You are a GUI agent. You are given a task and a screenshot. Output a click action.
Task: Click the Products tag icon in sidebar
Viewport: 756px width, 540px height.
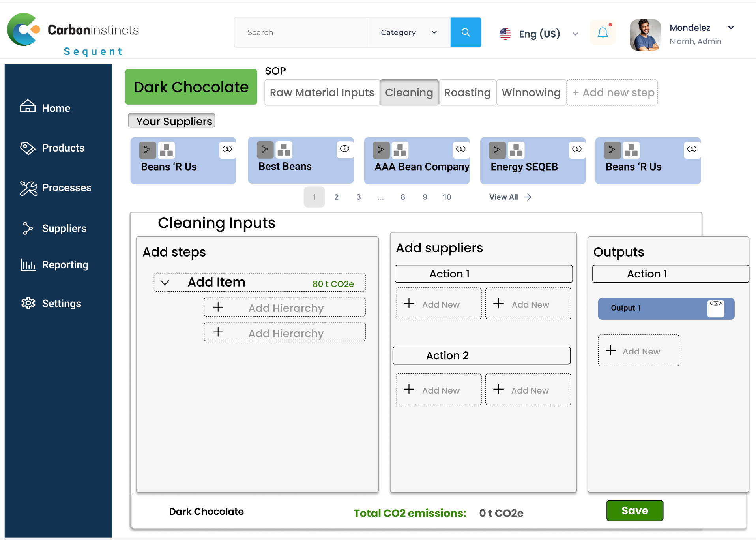point(28,148)
